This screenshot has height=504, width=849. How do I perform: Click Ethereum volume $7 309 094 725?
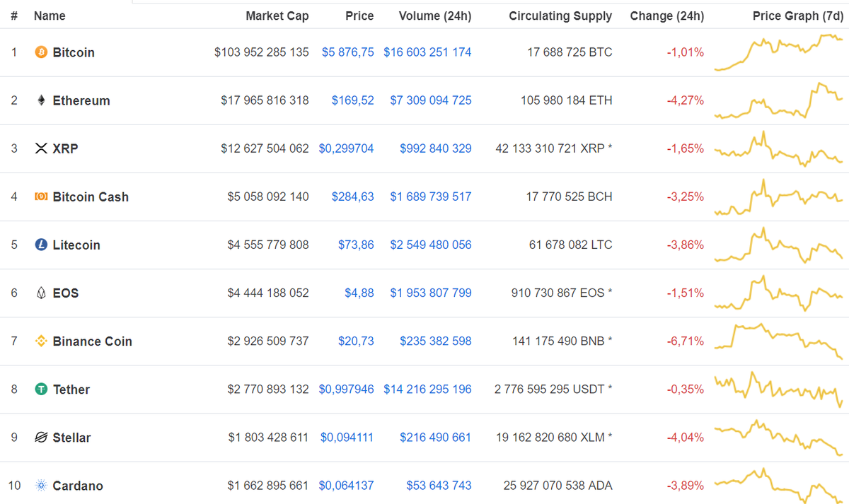pos(431,100)
